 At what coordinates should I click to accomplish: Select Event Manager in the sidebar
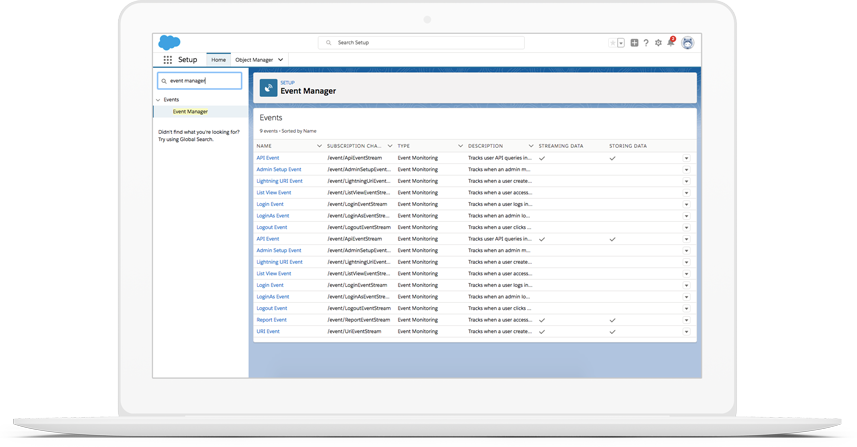[190, 111]
